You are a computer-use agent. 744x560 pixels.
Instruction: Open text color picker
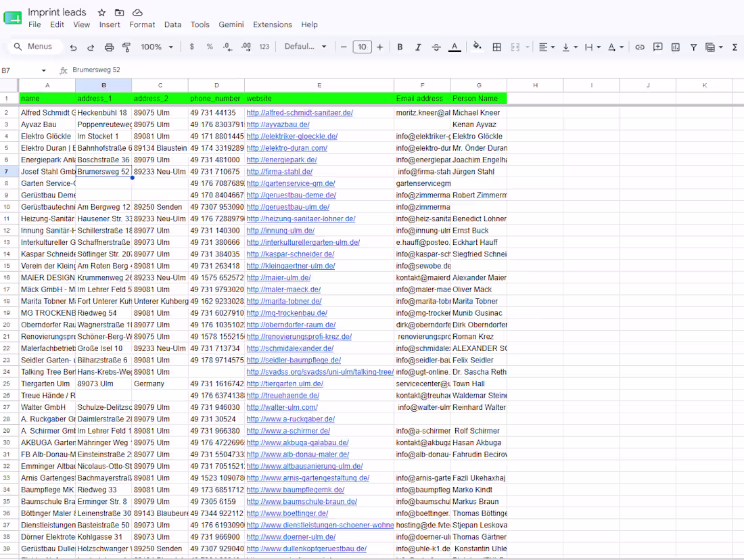[455, 47]
